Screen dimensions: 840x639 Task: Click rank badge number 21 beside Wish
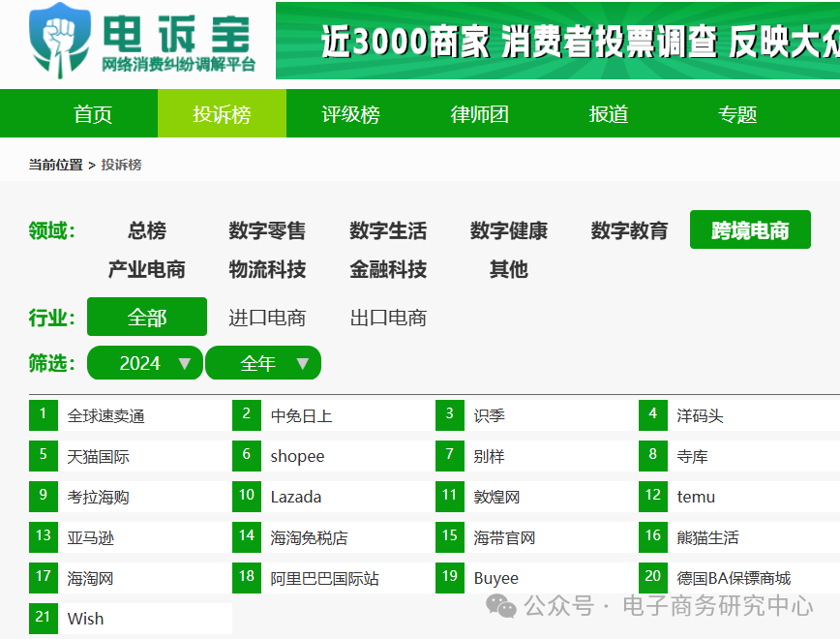pyautogui.click(x=43, y=618)
